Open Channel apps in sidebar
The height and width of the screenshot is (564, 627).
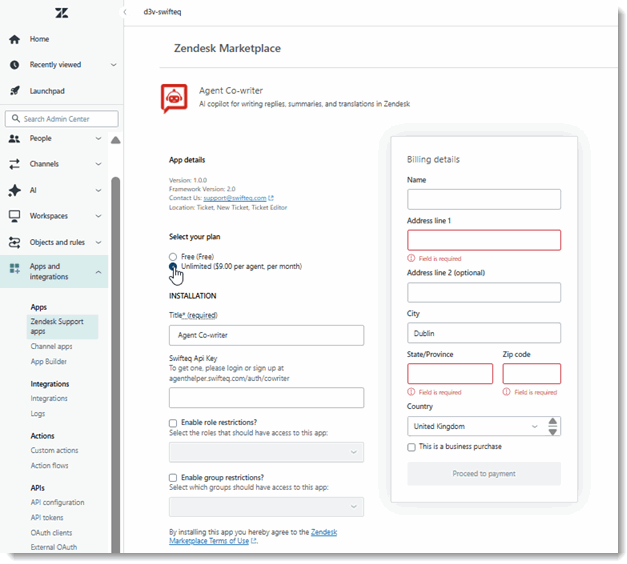click(x=51, y=346)
